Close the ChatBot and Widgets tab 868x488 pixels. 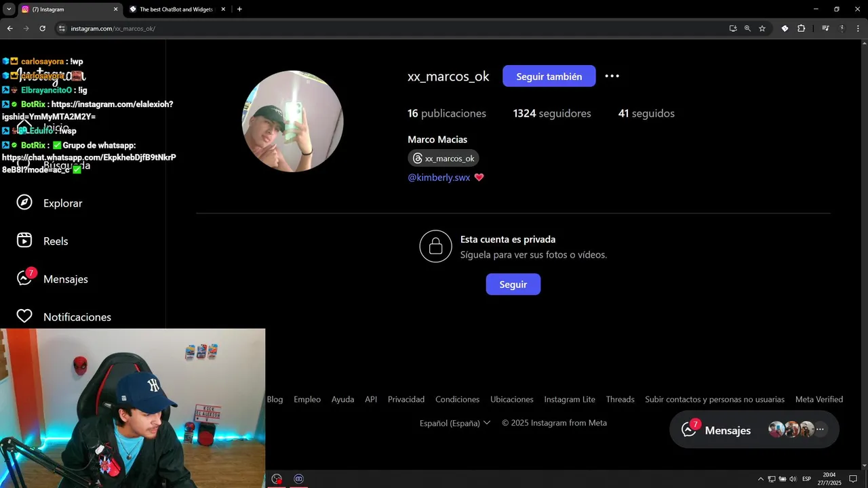(x=223, y=9)
